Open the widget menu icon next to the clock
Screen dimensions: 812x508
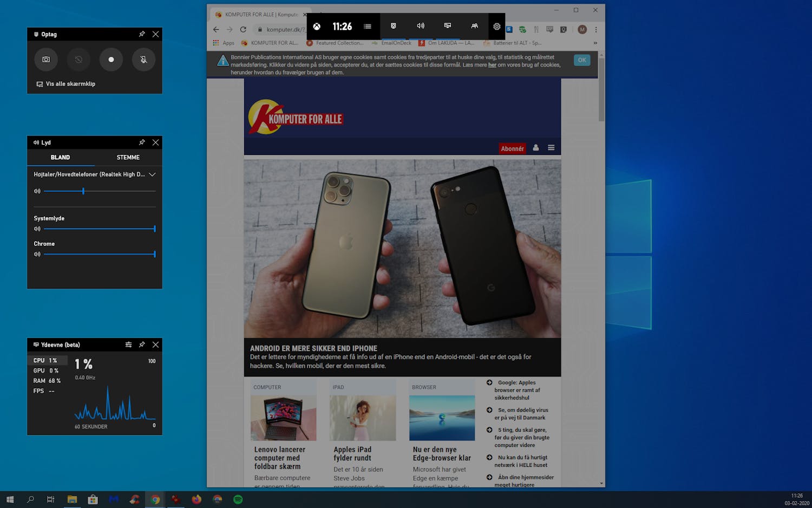click(x=368, y=26)
